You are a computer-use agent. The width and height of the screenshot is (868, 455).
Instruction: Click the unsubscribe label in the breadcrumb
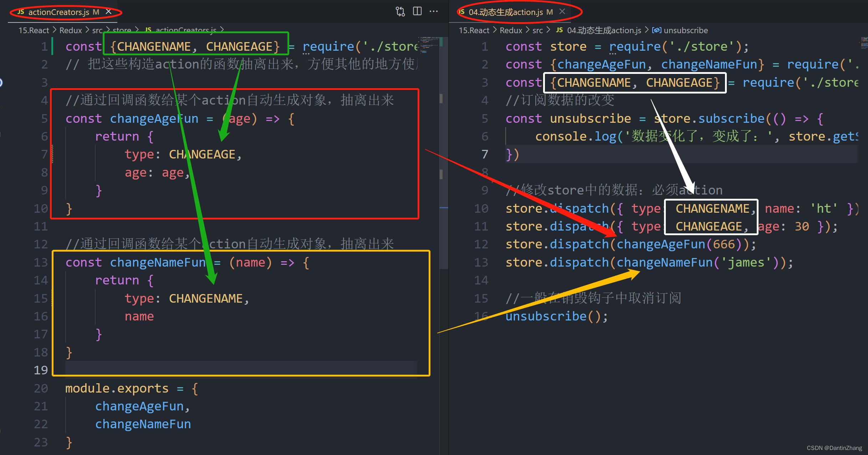click(x=685, y=30)
